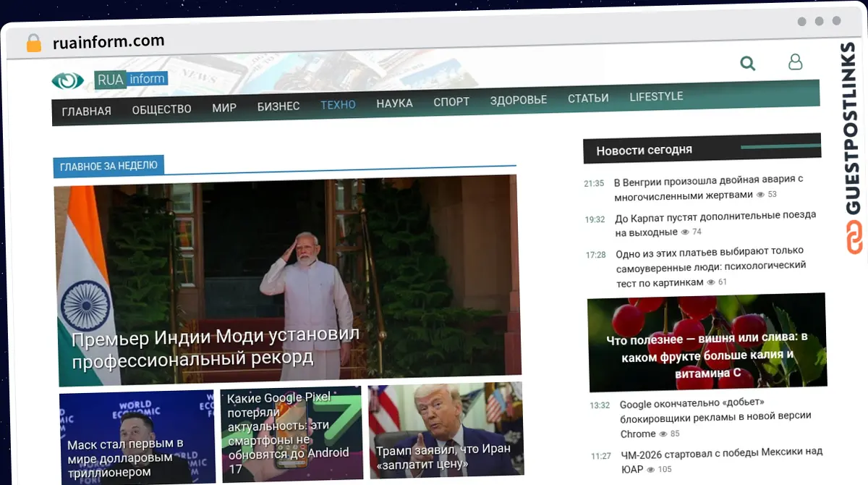Read the Hungary double accident news
The image size is (868, 485).
709,187
